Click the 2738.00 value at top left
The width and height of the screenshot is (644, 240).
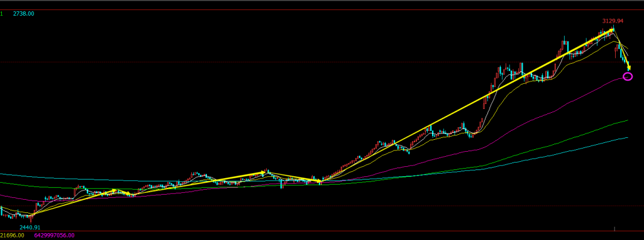23,14
